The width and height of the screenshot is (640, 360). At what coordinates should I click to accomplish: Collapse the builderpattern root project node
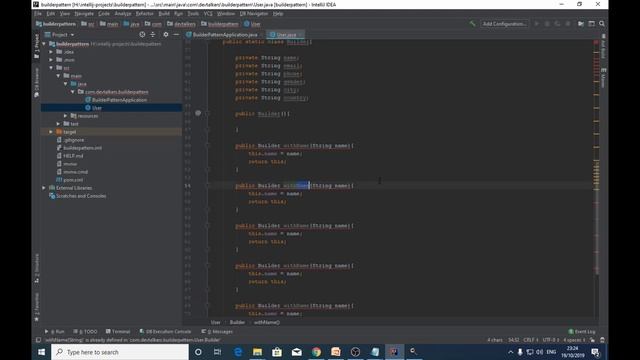click(x=44, y=44)
